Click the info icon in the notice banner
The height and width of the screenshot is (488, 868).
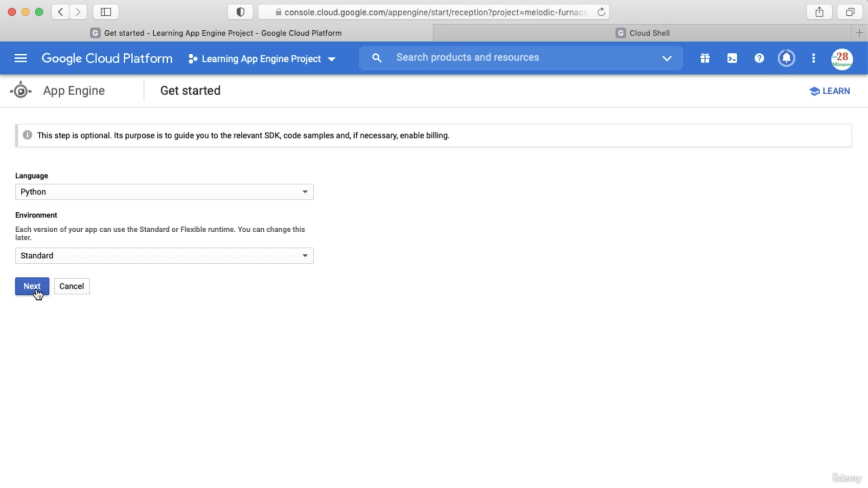tap(27, 135)
